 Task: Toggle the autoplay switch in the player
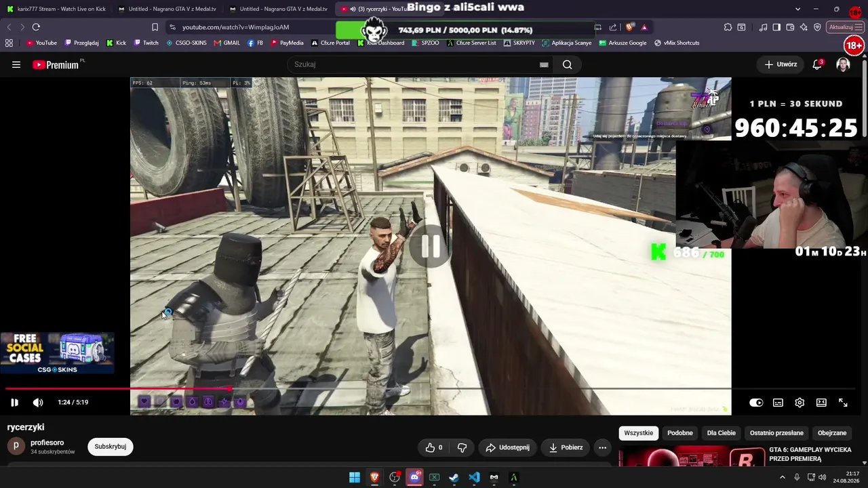[756, 403]
